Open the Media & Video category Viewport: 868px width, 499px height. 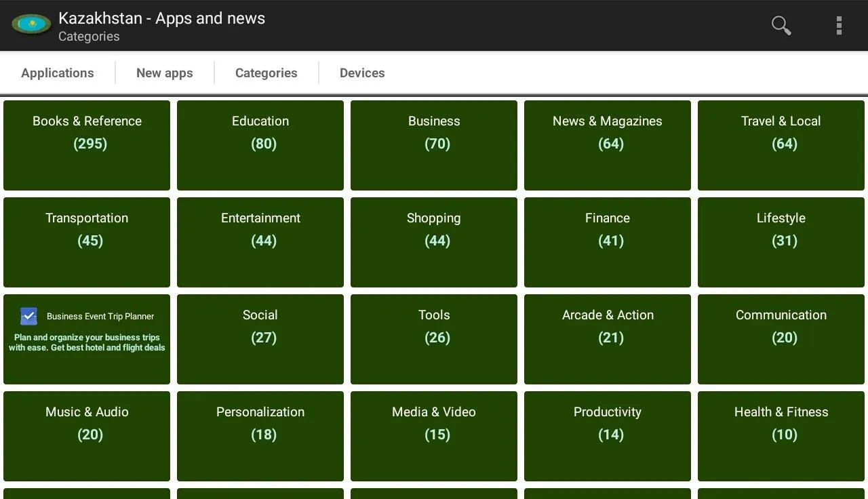pyautogui.click(x=434, y=437)
